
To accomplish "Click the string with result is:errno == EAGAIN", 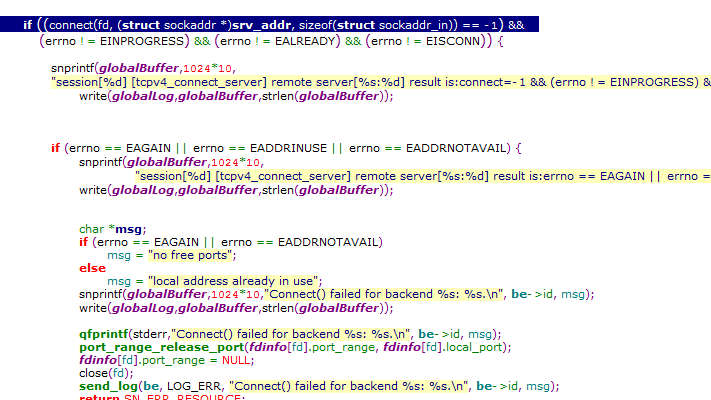I will point(423,176).
